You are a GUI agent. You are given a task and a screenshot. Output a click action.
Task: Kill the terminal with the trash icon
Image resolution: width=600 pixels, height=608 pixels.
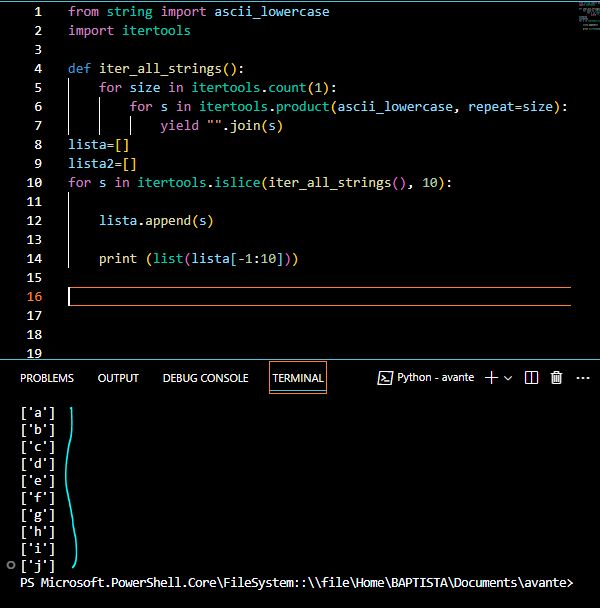point(557,378)
